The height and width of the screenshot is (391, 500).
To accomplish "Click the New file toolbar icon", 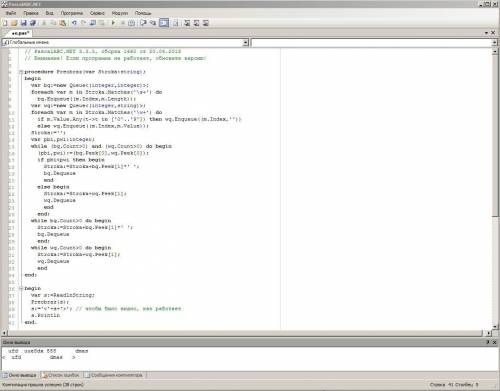I will tap(5, 23).
